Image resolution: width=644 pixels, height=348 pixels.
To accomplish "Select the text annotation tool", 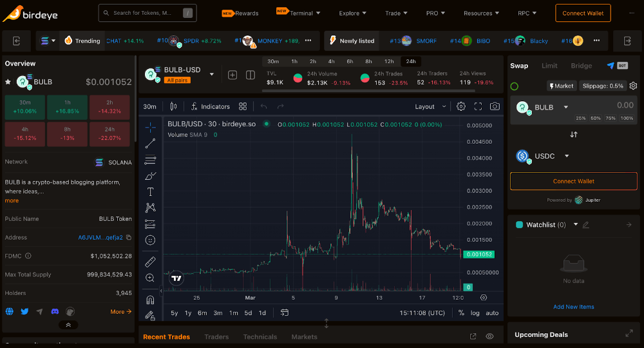I will tap(150, 192).
